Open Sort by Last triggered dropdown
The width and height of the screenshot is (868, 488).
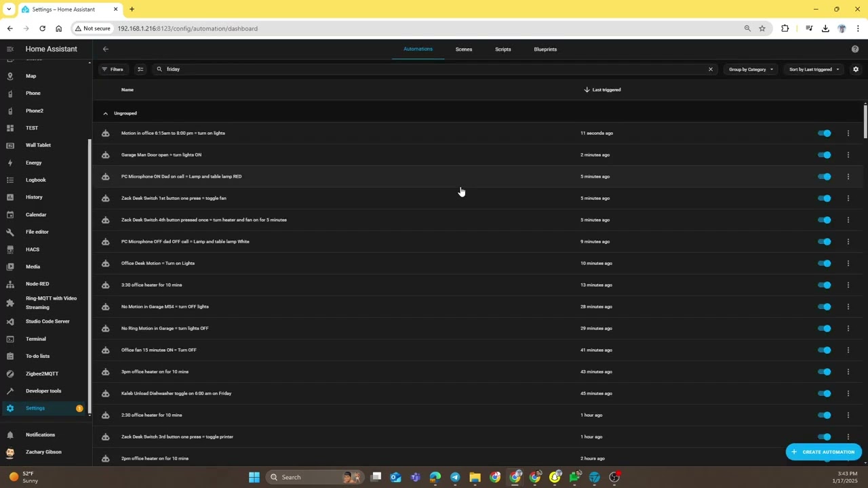(x=814, y=69)
